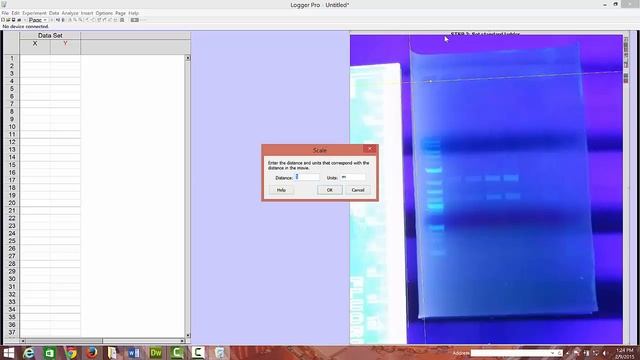Screen dimensions: 640x360
Task: Select row number 12 in the data table
Action: (x=12, y=142)
